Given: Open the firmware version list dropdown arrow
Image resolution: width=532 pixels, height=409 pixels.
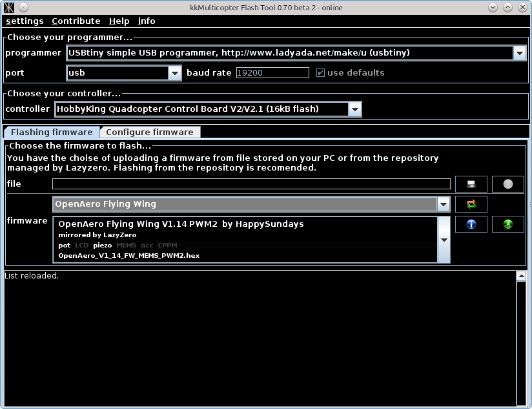Looking at the screenshot, I should (444, 240).
